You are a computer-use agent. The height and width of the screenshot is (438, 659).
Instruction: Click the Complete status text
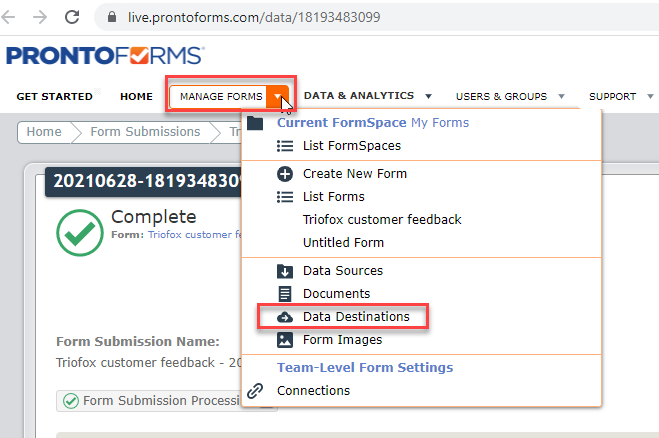[x=153, y=217]
